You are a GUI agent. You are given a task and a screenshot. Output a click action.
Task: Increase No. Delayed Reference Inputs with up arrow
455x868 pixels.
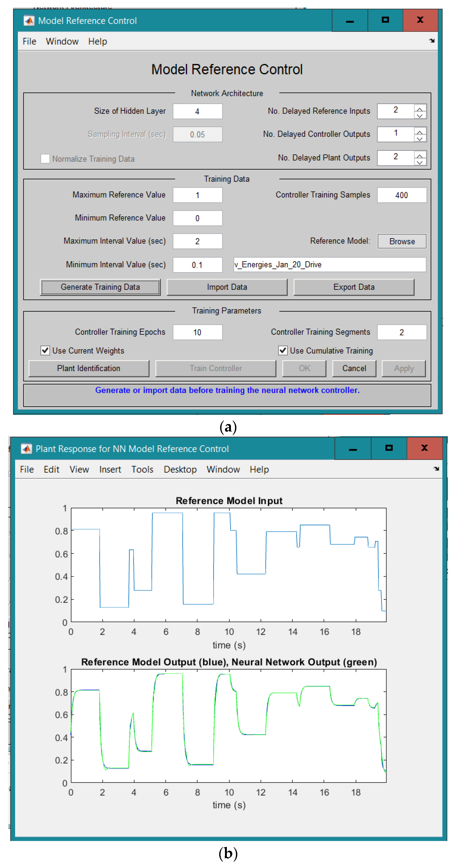coord(419,108)
